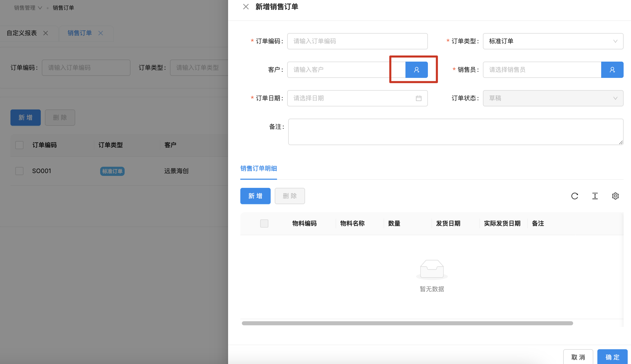Click the empty data inbox icon in detail table

coord(431,269)
